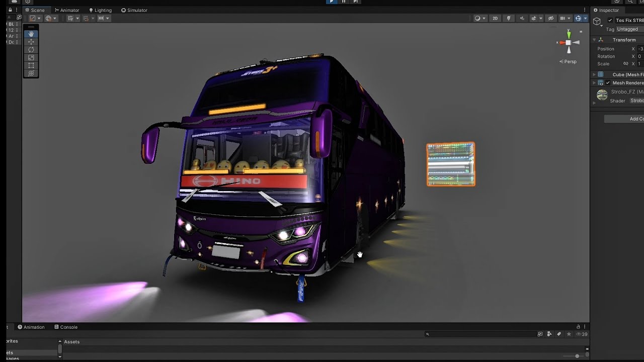
Task: Click the pivot/center tool handle icon
Action: tap(33, 18)
